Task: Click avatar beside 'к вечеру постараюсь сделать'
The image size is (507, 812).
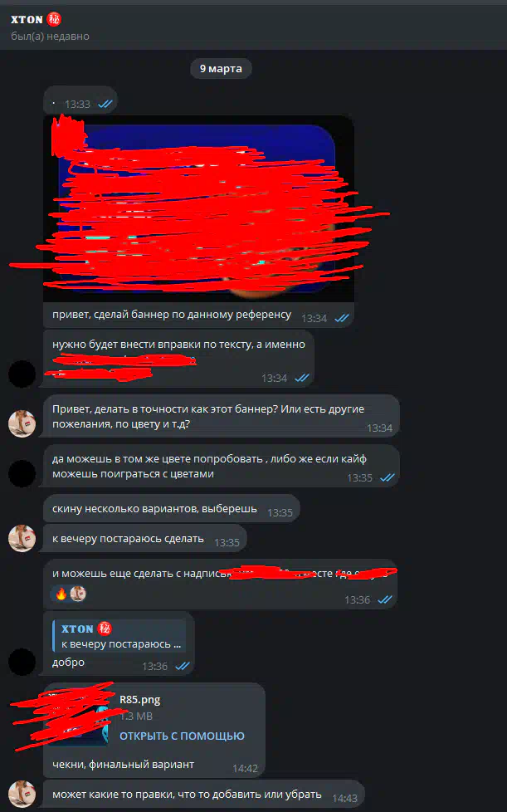Action: 22,539
